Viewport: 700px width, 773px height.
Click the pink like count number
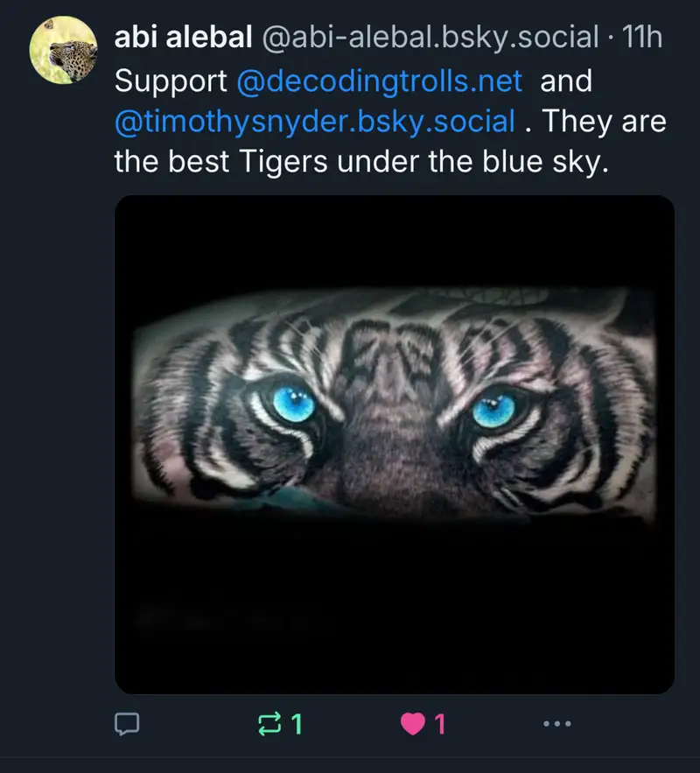click(x=440, y=724)
